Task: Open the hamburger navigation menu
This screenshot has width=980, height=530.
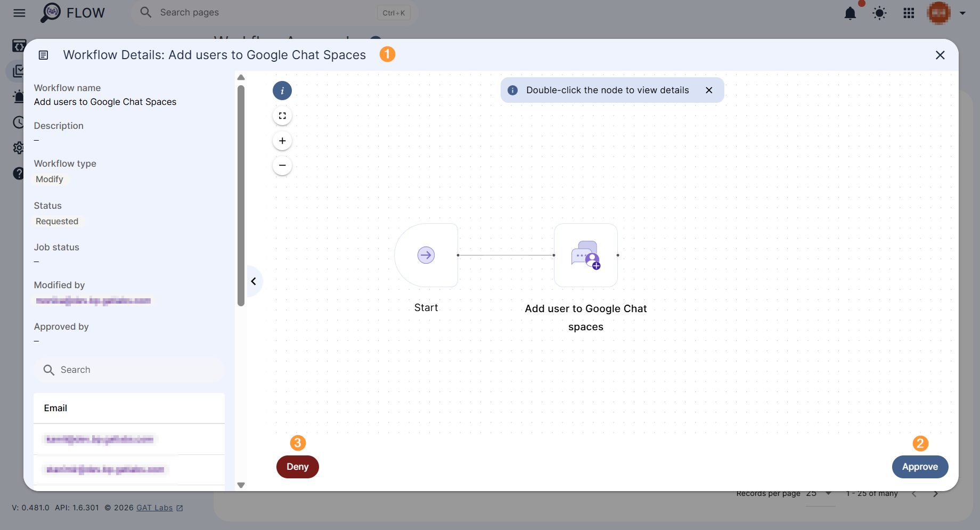Action: point(19,13)
